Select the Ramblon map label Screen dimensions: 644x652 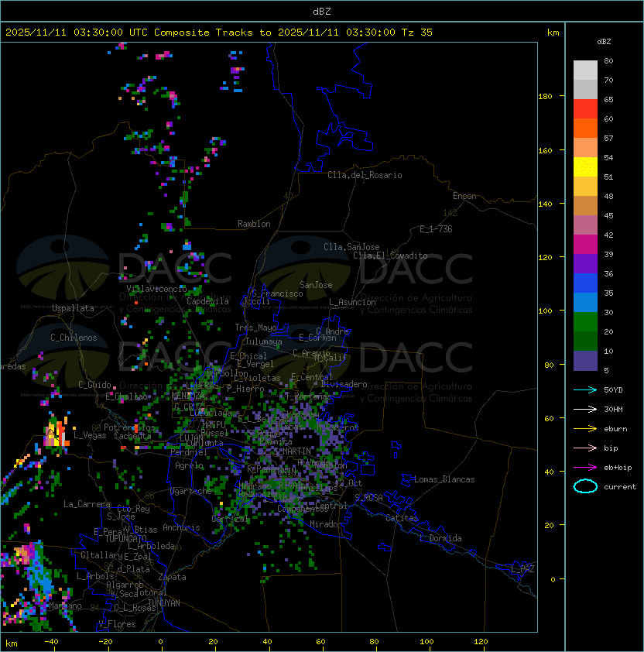[254, 224]
